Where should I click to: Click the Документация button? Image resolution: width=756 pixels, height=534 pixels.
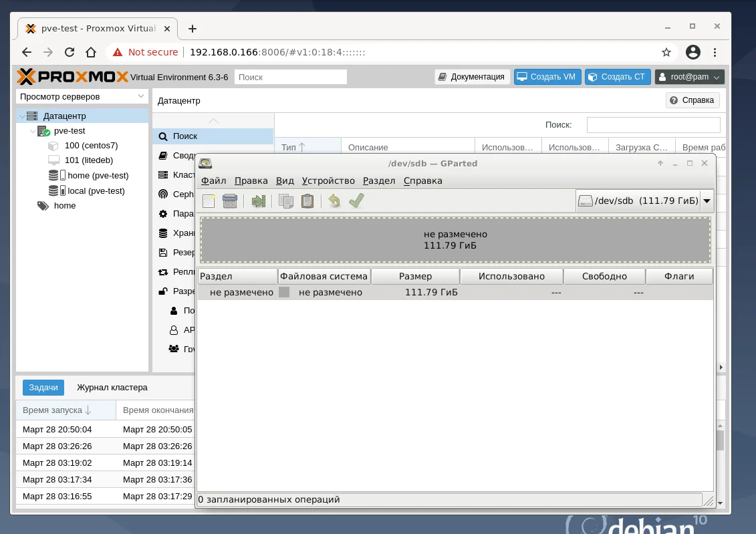point(472,77)
